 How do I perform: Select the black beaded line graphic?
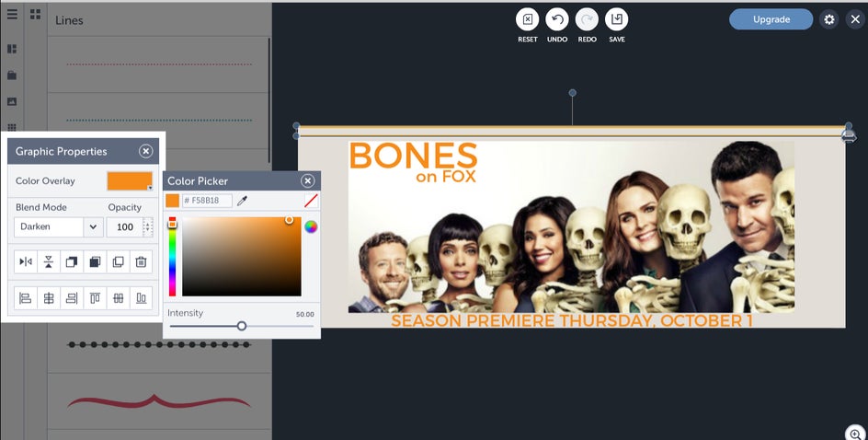tap(159, 344)
